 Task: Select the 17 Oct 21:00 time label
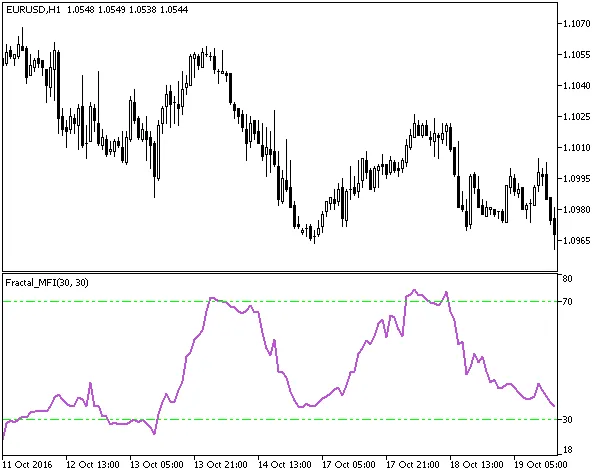pyautogui.click(x=414, y=465)
